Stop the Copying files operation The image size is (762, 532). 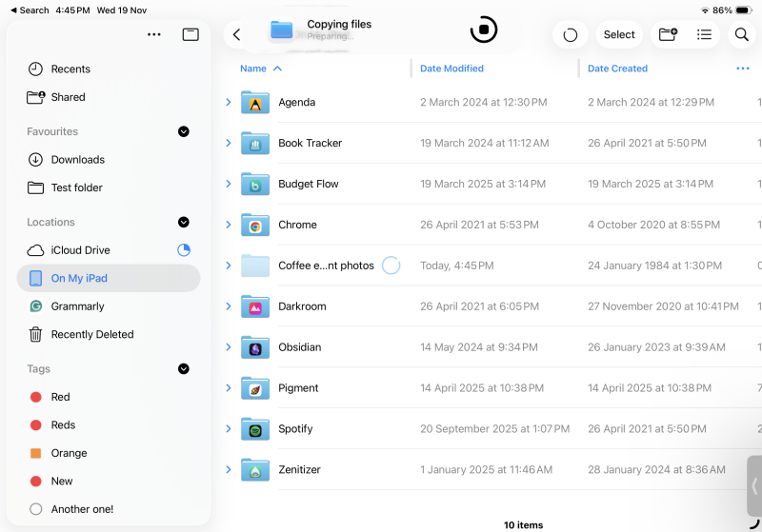pyautogui.click(x=484, y=30)
